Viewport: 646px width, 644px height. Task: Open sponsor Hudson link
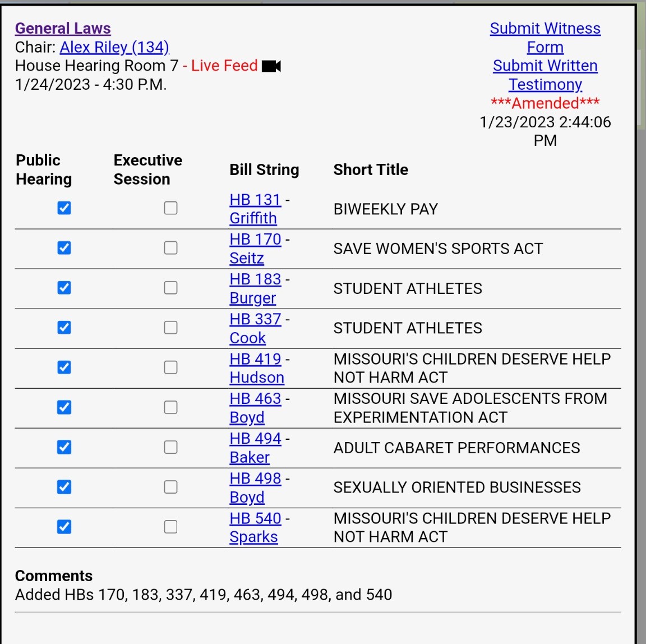click(257, 378)
